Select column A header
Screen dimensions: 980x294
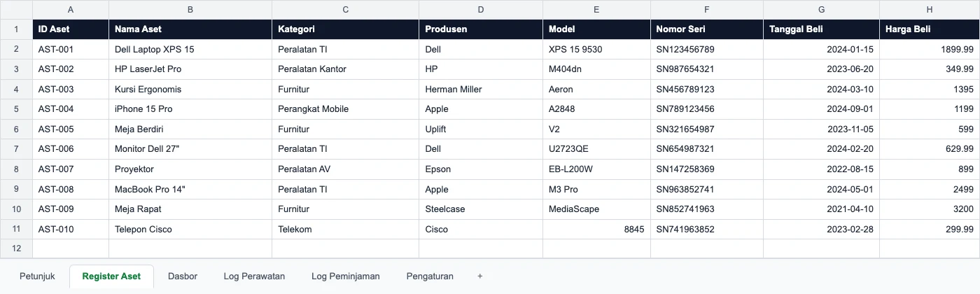(71, 10)
